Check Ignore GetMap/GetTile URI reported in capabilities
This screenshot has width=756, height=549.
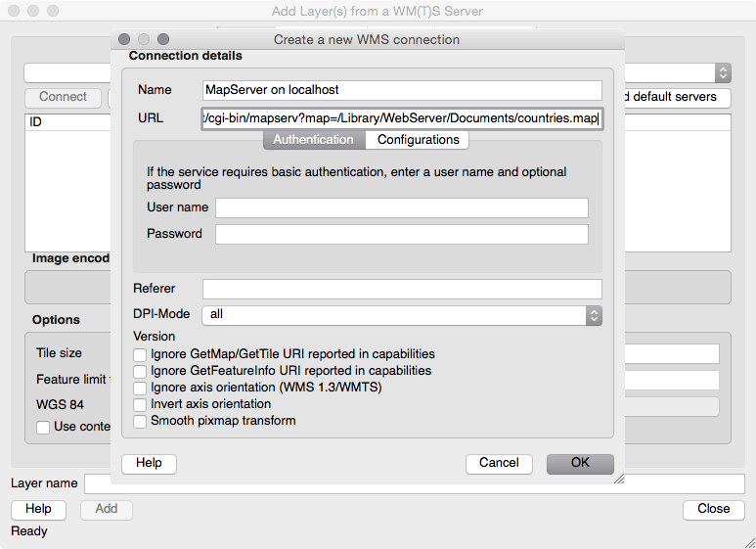141,354
